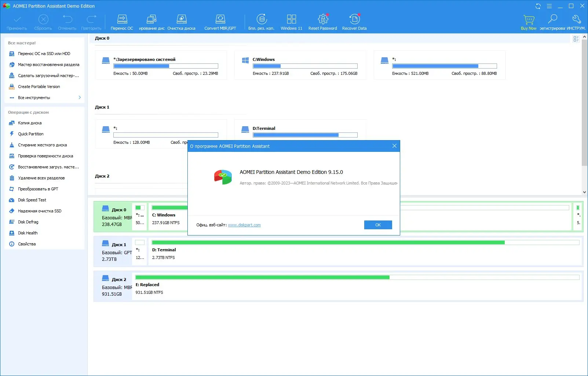Click the Диск 0 header in disk map
The image size is (588, 376).
(113, 217)
